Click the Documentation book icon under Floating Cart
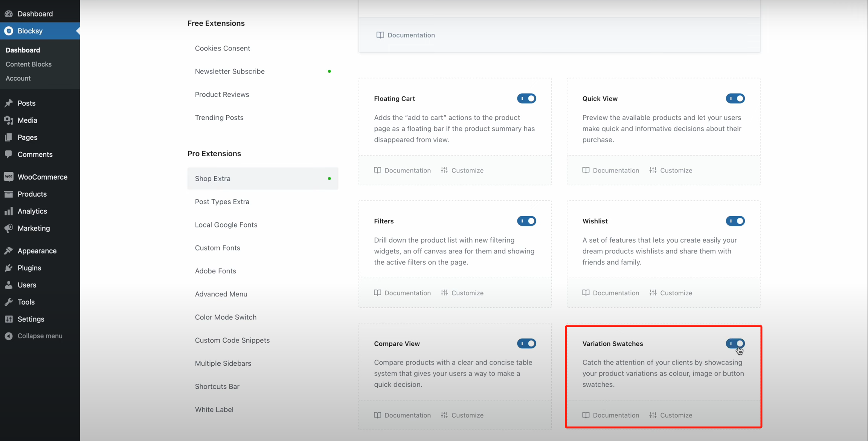 point(378,170)
